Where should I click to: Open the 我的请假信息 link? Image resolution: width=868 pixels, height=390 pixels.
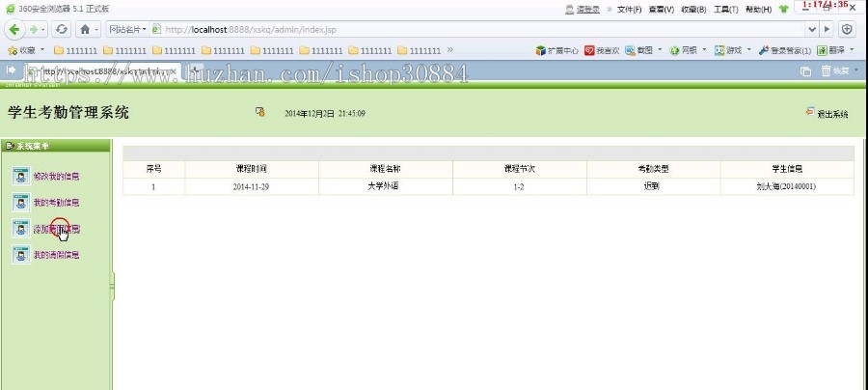tap(57, 255)
